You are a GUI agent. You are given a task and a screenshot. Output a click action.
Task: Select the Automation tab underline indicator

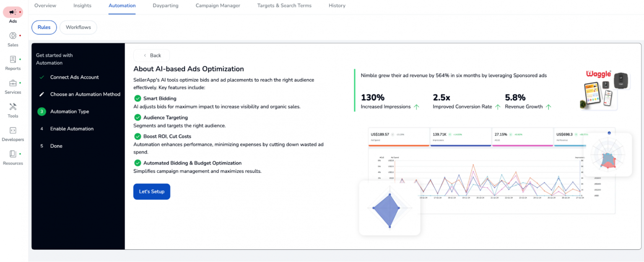[122, 13]
